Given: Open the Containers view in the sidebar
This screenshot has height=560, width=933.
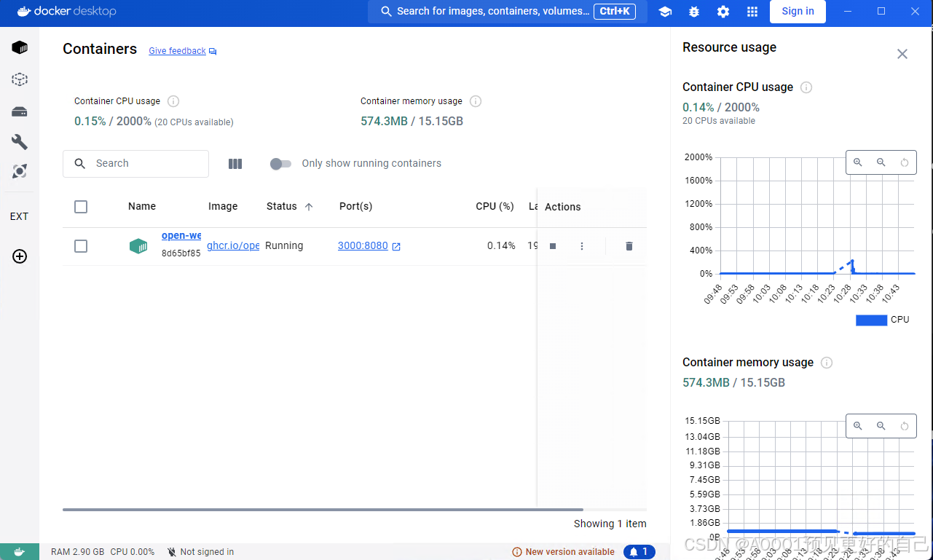Looking at the screenshot, I should click(19, 47).
